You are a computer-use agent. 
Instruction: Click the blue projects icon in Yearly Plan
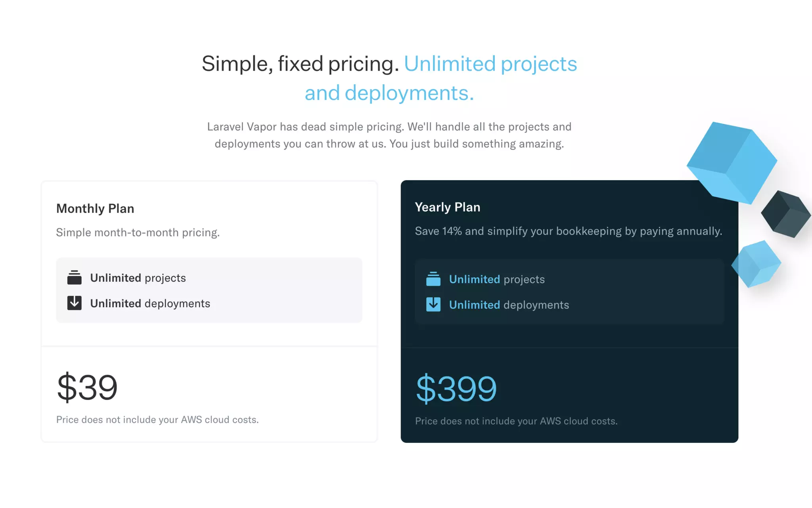click(433, 279)
